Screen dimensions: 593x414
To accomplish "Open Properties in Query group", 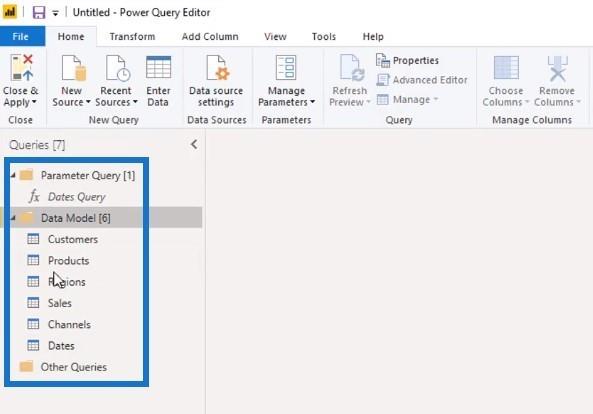I will click(408, 60).
